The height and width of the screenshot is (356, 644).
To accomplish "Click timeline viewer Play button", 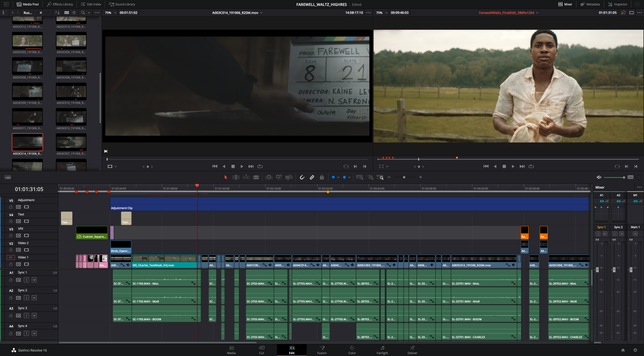I will coord(513,166).
